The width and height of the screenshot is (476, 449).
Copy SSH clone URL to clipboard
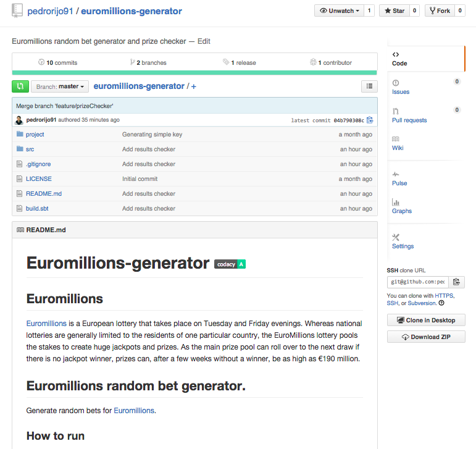(456, 282)
